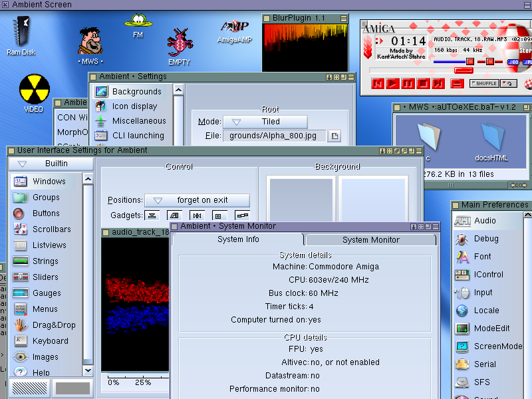Viewport: 532px width, 399px height.
Task: Click the AmigaAMP volume slider knob
Action: pos(470,62)
